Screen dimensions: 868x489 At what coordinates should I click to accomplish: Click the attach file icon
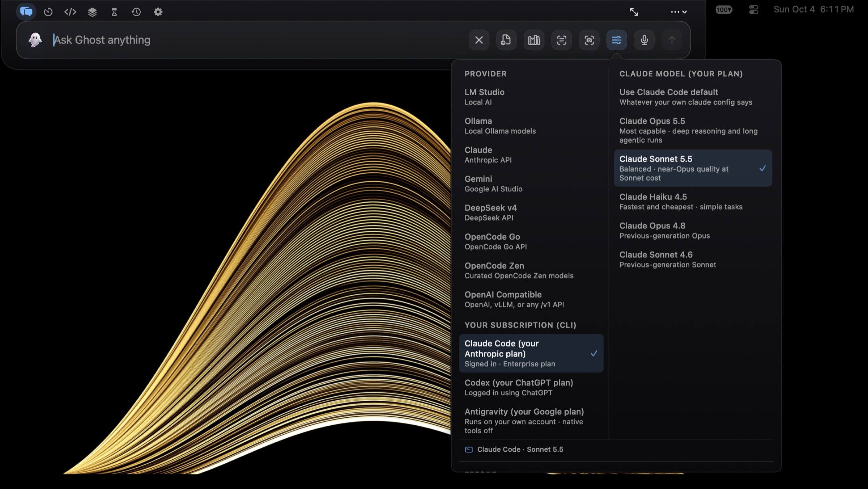click(x=506, y=40)
